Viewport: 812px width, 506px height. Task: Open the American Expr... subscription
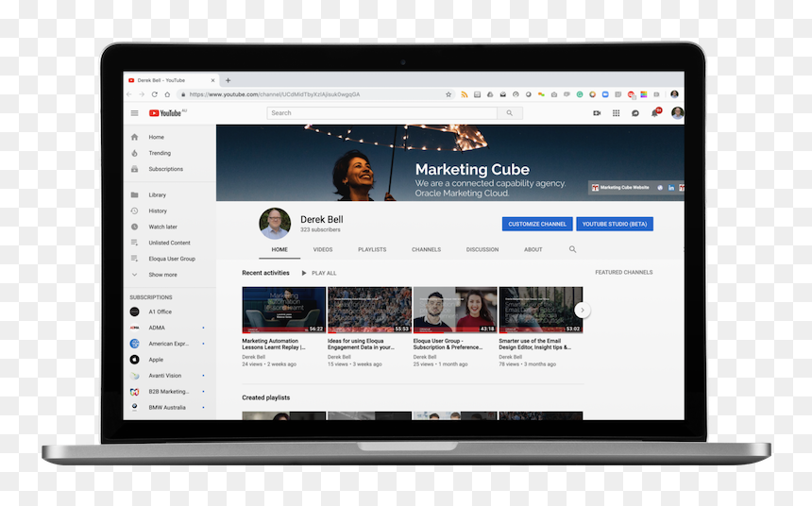[170, 344]
